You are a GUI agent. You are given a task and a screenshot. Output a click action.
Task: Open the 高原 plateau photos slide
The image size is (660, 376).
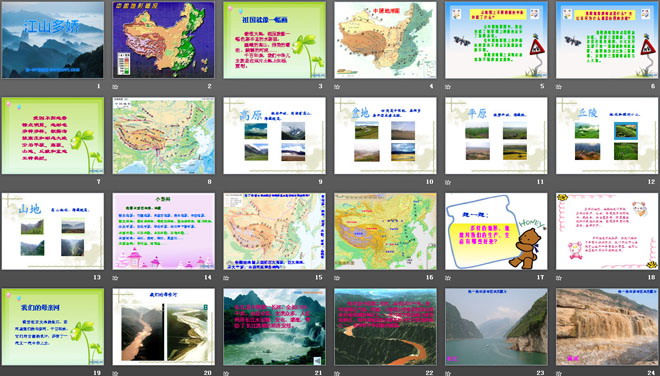[274, 136]
